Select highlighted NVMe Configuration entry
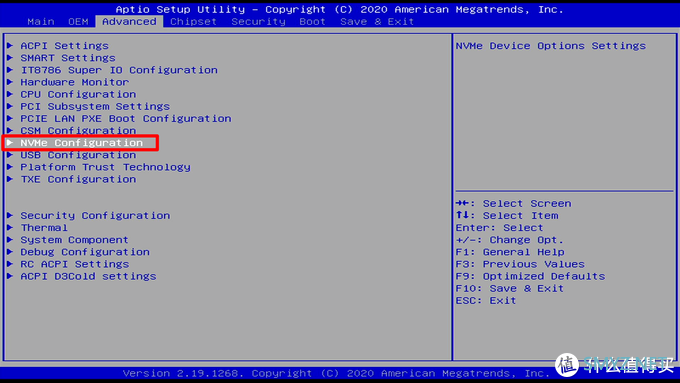Viewport: 680px width, 383px height. [81, 143]
